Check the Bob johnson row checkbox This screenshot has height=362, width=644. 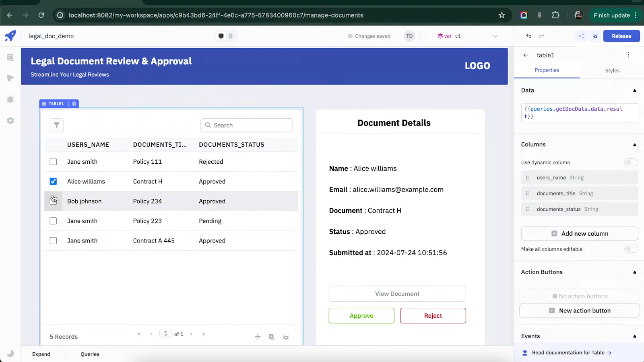(x=53, y=201)
